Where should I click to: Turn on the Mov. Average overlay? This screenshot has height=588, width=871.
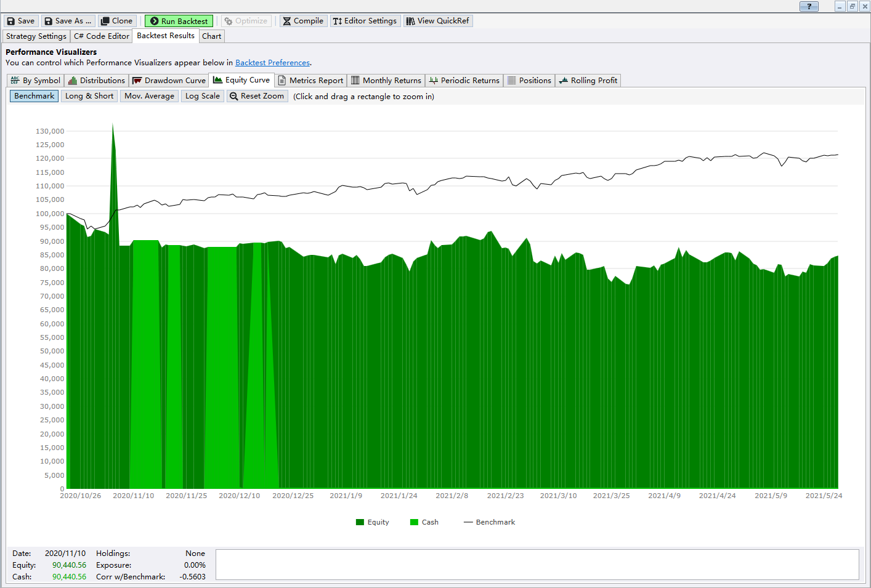pyautogui.click(x=149, y=96)
